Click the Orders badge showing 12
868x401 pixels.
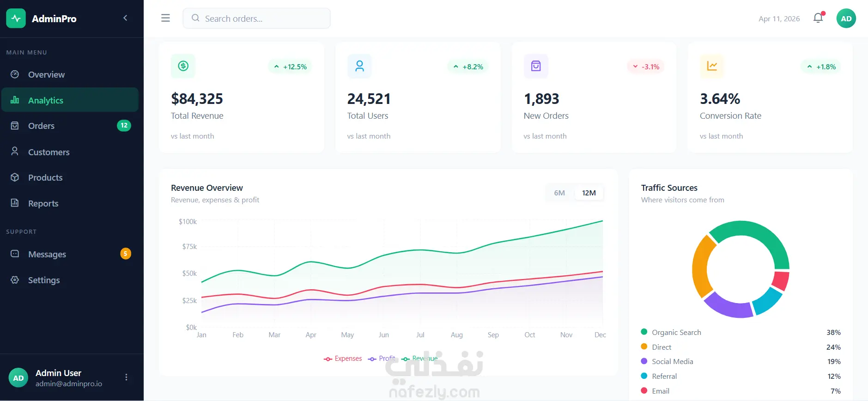124,126
